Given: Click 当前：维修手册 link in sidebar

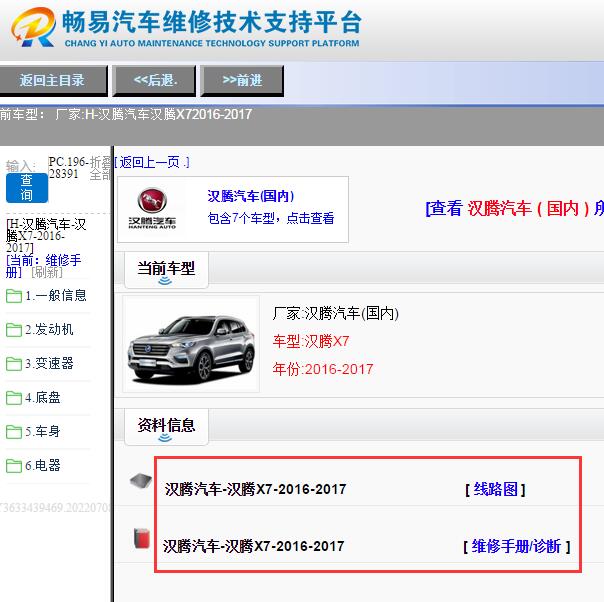Looking at the screenshot, I should (x=44, y=266).
